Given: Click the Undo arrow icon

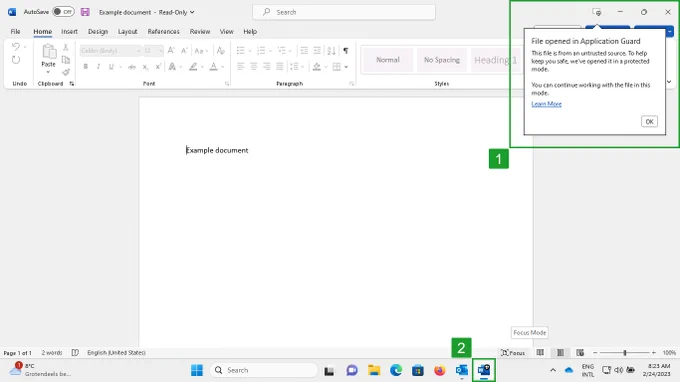Looking at the screenshot, I should point(16,46).
